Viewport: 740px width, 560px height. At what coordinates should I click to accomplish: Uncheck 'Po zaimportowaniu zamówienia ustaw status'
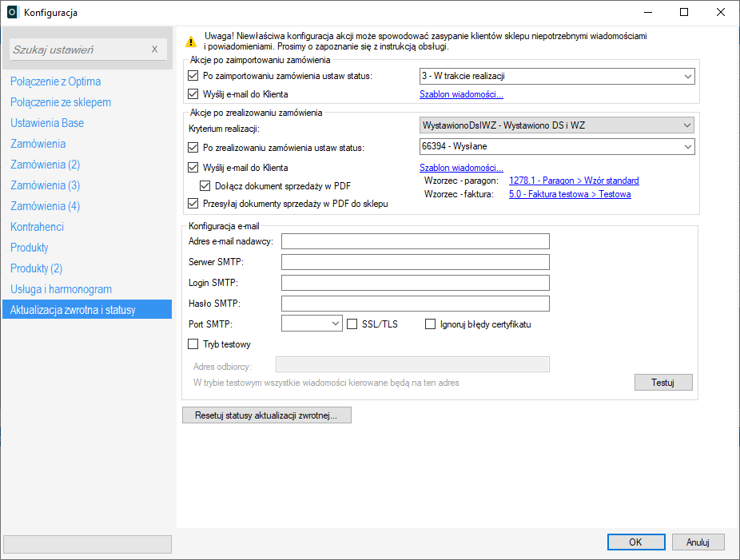tap(193, 77)
